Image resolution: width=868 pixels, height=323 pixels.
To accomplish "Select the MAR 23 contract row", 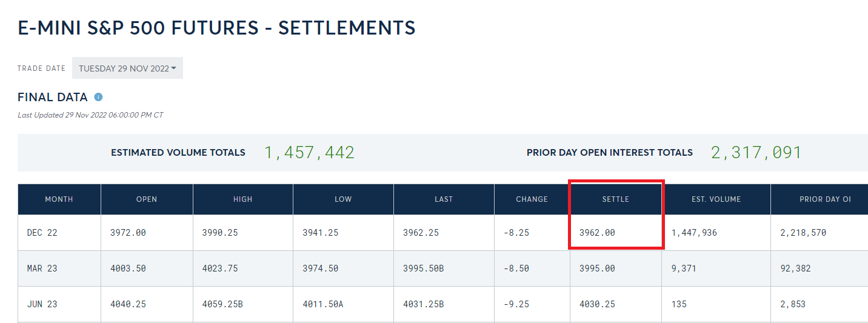I will (42, 268).
